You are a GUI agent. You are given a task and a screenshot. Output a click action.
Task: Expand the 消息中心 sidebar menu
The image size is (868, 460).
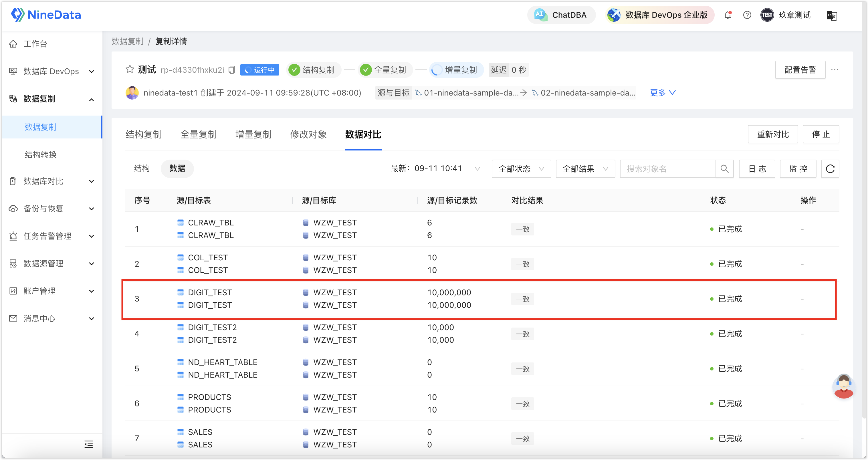point(51,318)
